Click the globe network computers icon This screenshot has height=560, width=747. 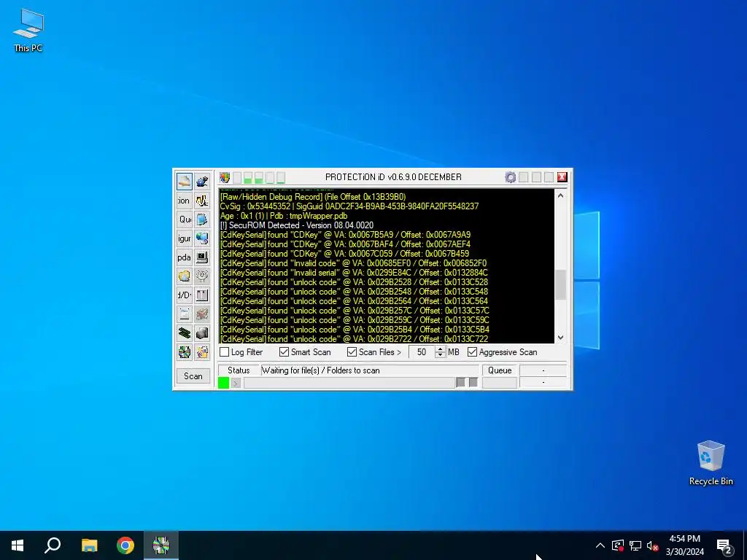click(202, 238)
